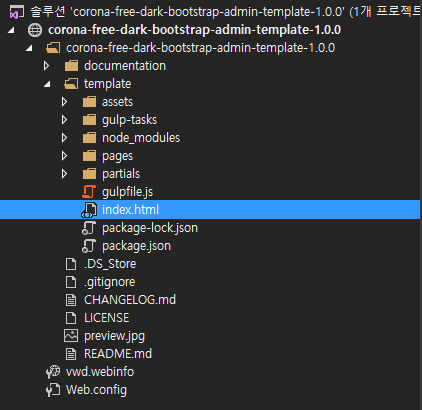Select the .DS_Store file name
The image size is (422, 410).
click(x=110, y=264)
